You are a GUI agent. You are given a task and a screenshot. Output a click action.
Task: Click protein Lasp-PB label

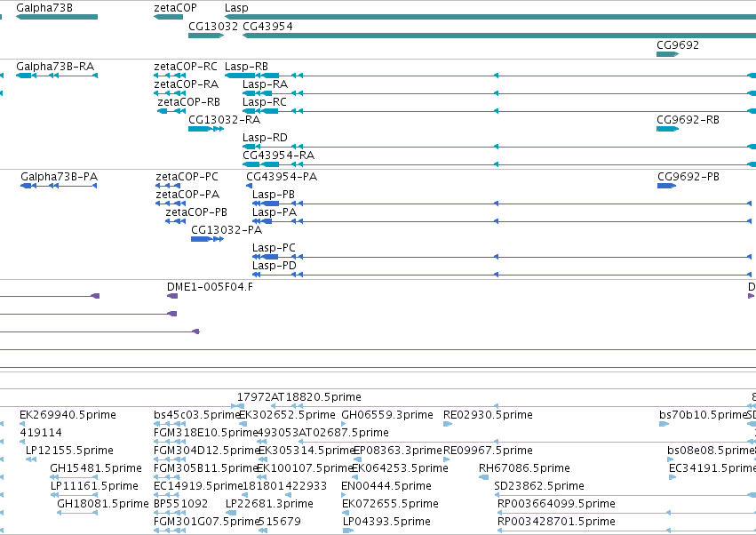pos(274,195)
